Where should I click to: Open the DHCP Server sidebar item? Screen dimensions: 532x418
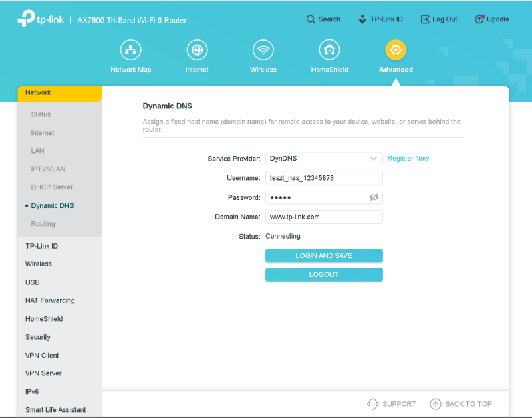(x=52, y=187)
